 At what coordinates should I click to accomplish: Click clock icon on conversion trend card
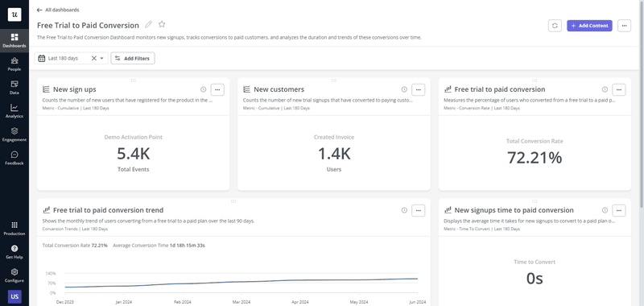404,210
